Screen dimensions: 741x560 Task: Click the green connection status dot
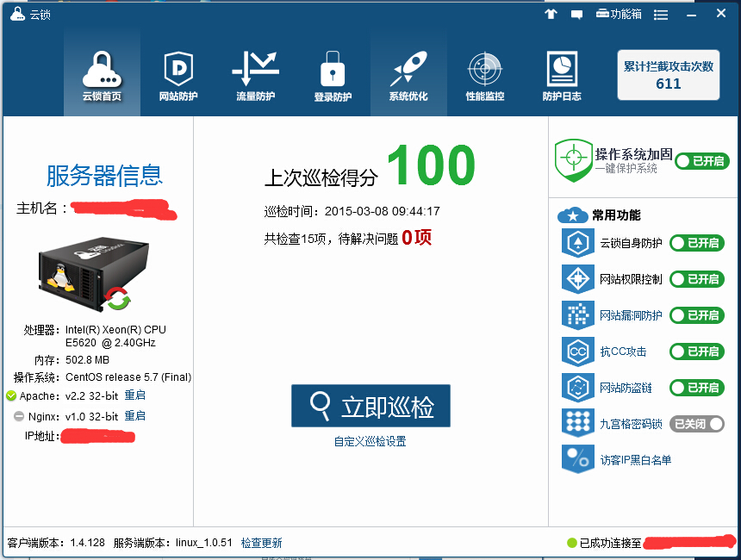572,543
